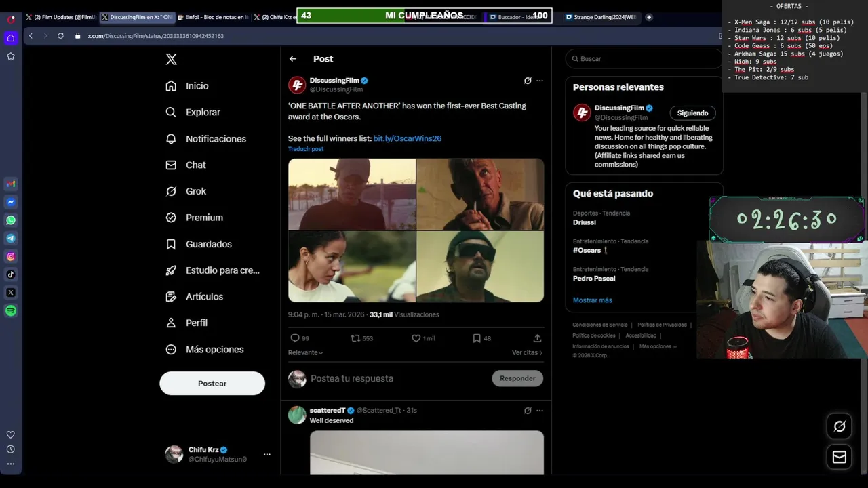This screenshot has width=868, height=488.
Task: Open Inicio in the X navigation
Action: point(187,86)
